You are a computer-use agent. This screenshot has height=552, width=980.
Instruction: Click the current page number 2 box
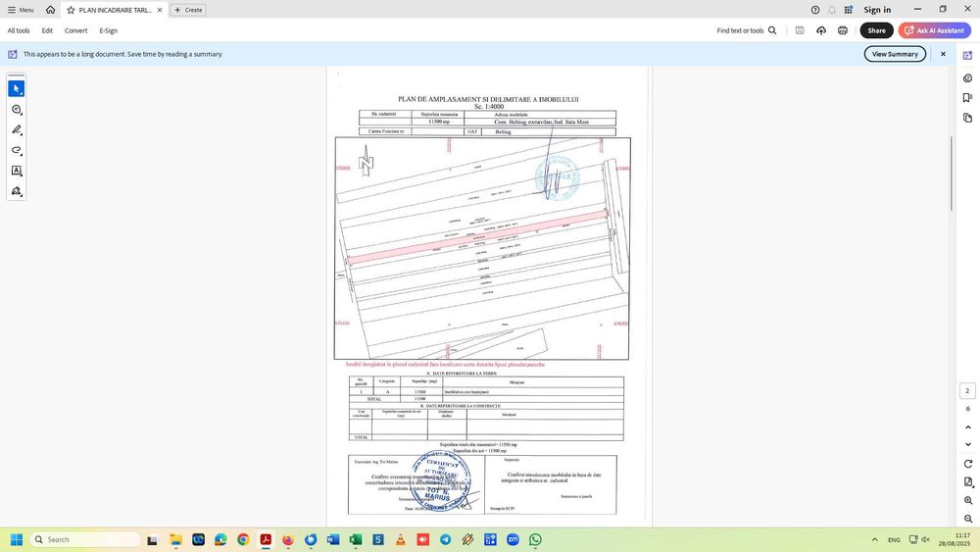[967, 390]
